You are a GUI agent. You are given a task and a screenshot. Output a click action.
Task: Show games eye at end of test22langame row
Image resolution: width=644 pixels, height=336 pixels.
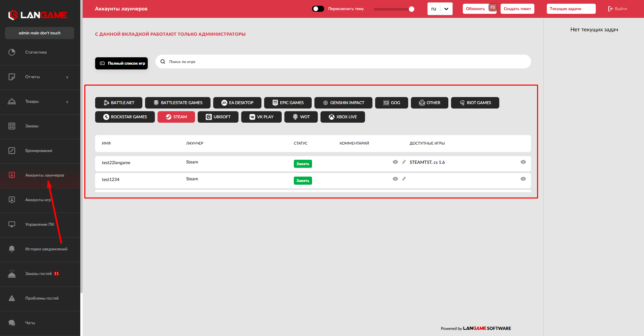[523, 162]
